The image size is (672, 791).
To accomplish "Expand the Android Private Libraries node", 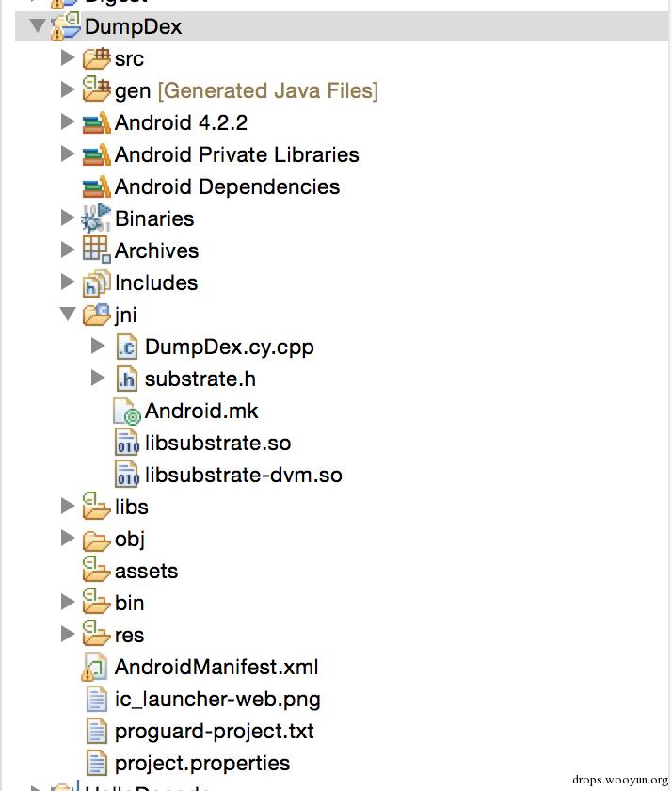I will click(68, 154).
